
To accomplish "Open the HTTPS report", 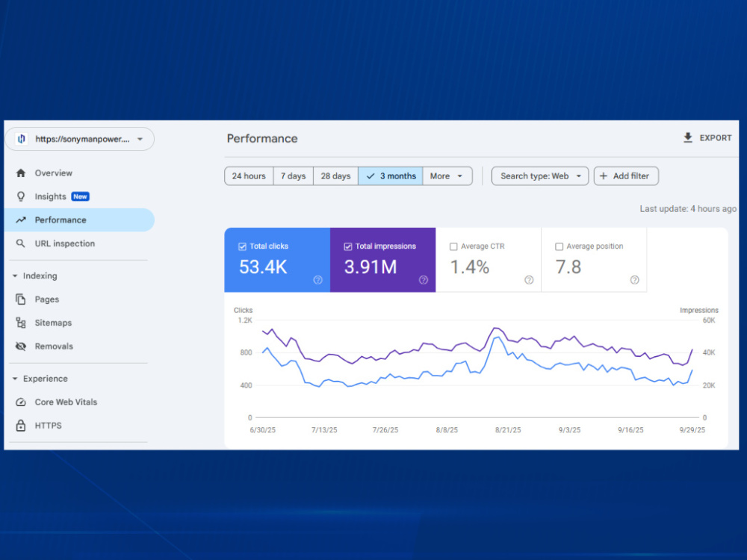I will pos(79,426).
